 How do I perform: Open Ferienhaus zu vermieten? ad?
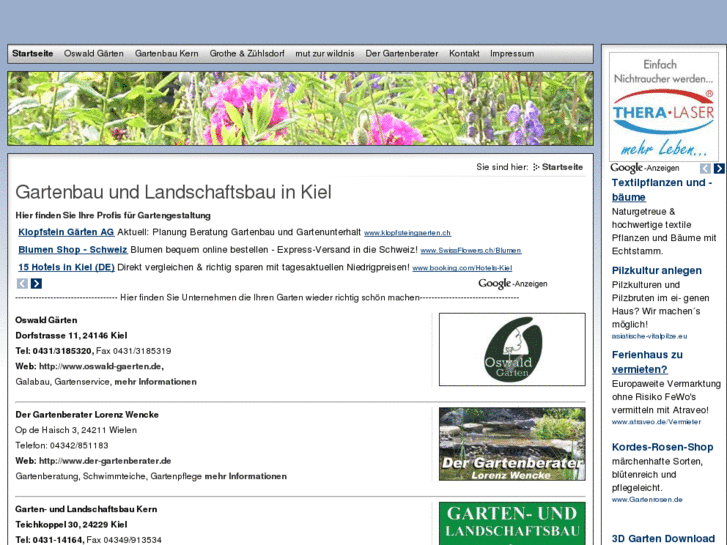[647, 362]
